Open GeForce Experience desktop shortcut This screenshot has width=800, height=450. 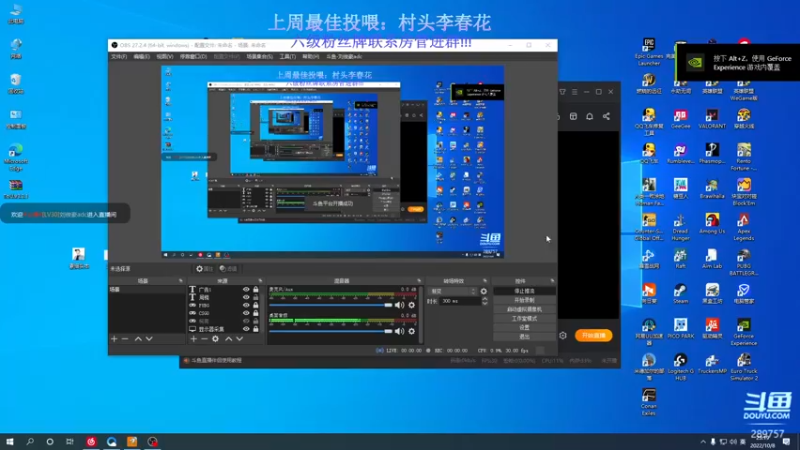(x=743, y=332)
